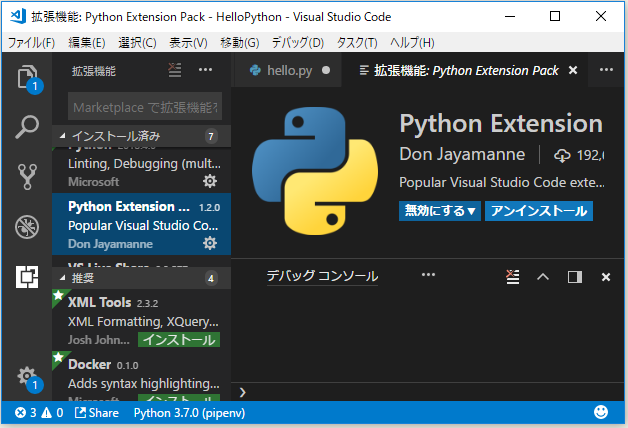The image size is (628, 428).
Task: Click the Python Extension heading text
Action: tap(501, 123)
